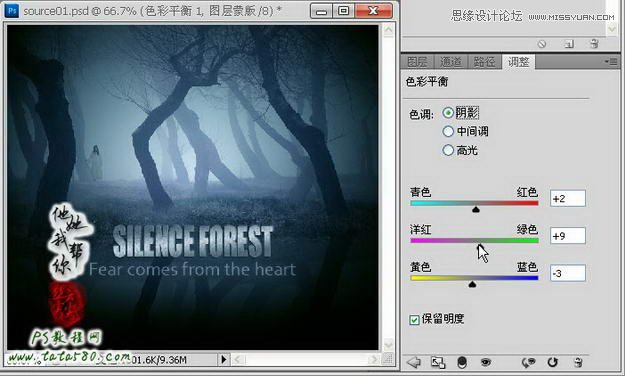Image resolution: width=625 pixels, height=376 pixels.
Task: Select the 高光 (Highlights) tone radio
Action: click(x=448, y=150)
